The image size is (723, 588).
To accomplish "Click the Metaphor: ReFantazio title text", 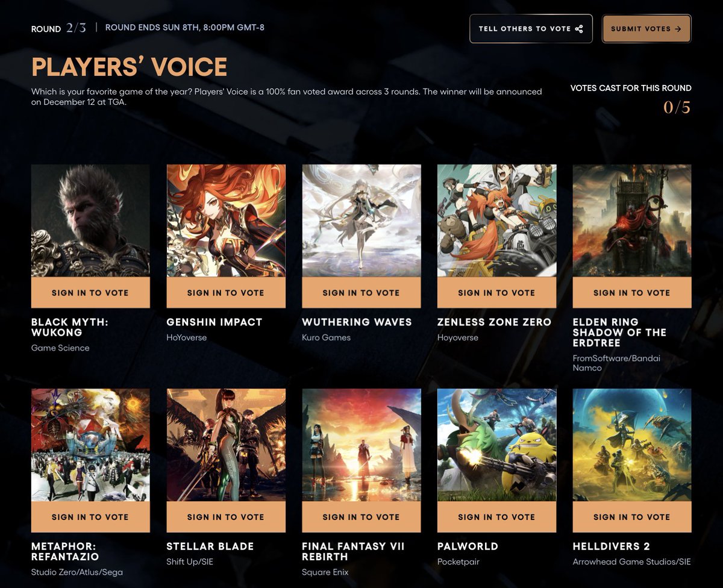I will click(65, 551).
